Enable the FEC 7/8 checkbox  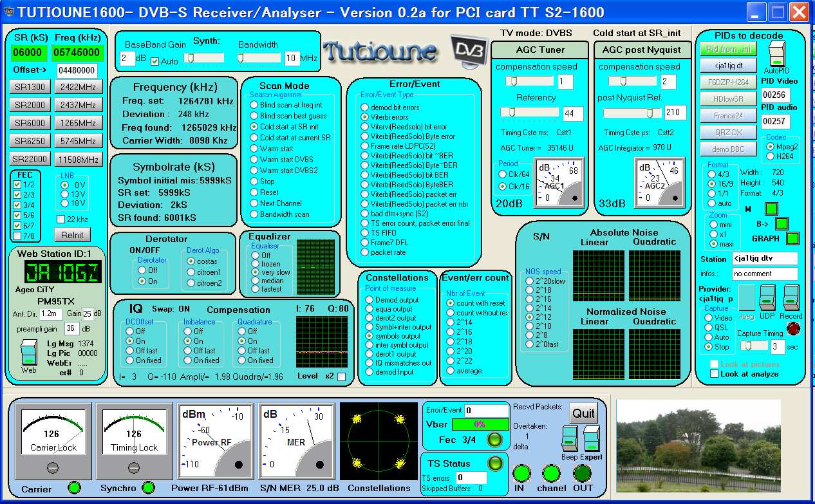[x=17, y=236]
